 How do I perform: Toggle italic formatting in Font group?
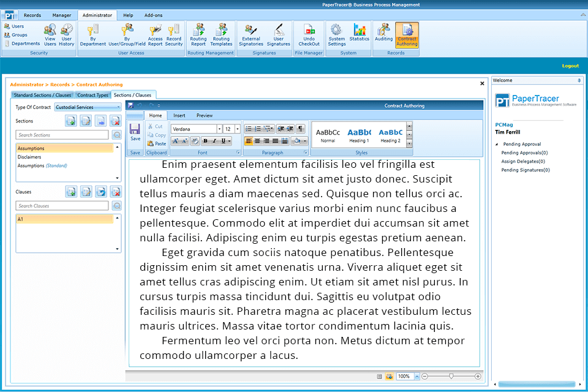pos(214,141)
